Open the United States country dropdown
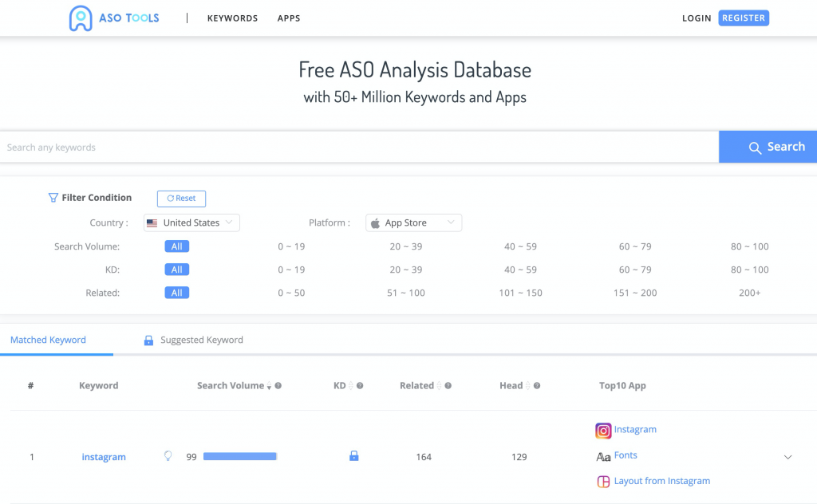 click(191, 223)
